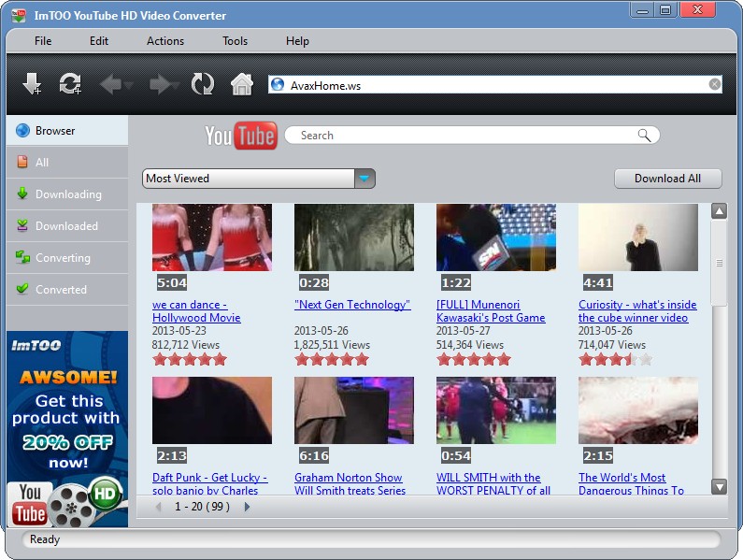Click the 0:54 soccer penalty thumbnail
This screenshot has width=743, height=560.
click(x=496, y=410)
